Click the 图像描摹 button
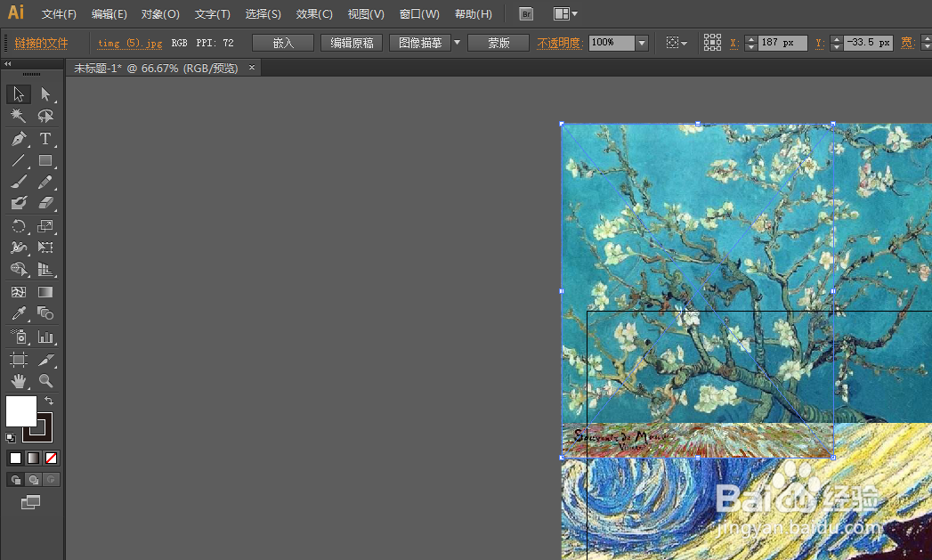 point(420,43)
